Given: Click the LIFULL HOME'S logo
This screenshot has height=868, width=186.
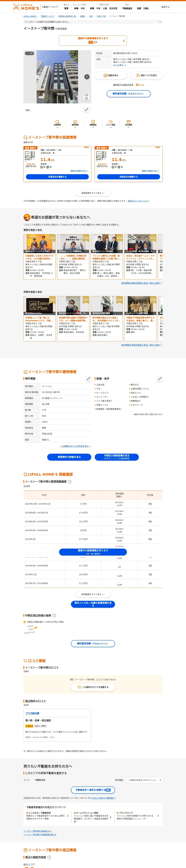Looking at the screenshot, I should click(26, 7).
